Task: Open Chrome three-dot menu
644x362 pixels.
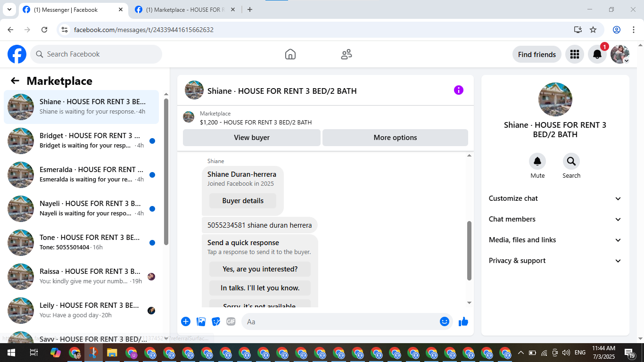Action: click(x=633, y=30)
